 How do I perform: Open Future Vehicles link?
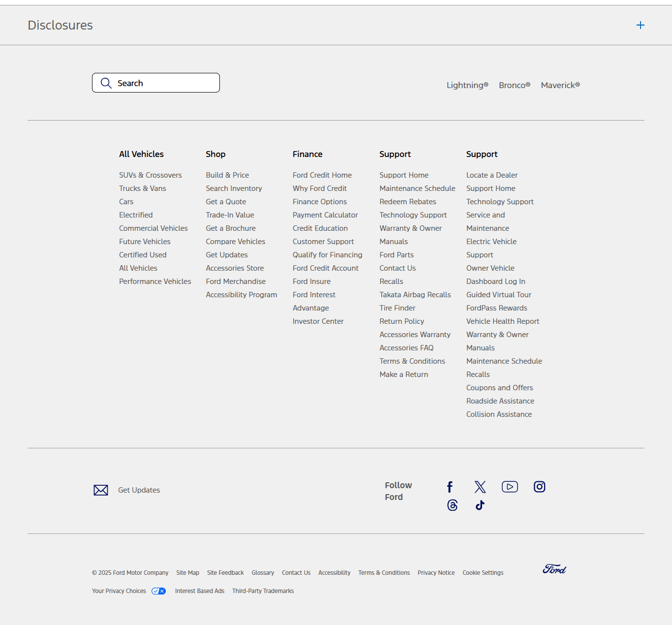[x=145, y=242]
